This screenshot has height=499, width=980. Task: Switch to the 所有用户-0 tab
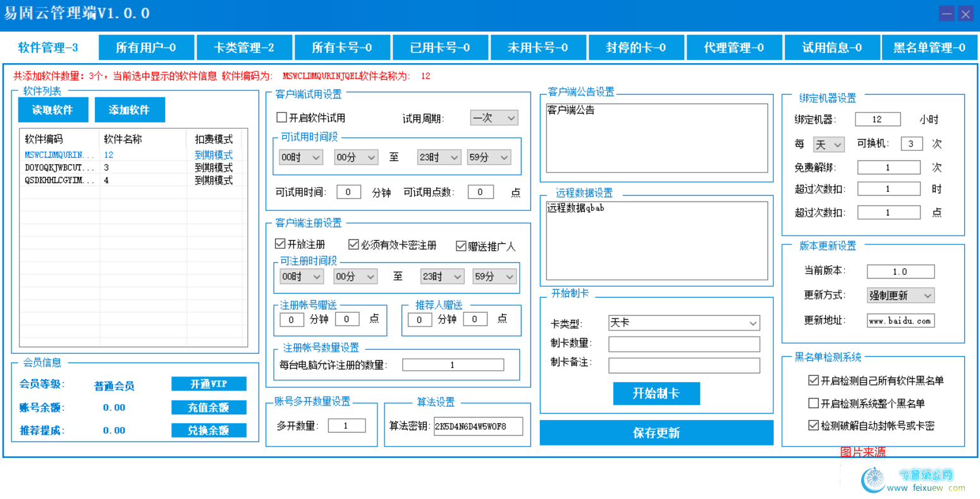pyautogui.click(x=146, y=47)
